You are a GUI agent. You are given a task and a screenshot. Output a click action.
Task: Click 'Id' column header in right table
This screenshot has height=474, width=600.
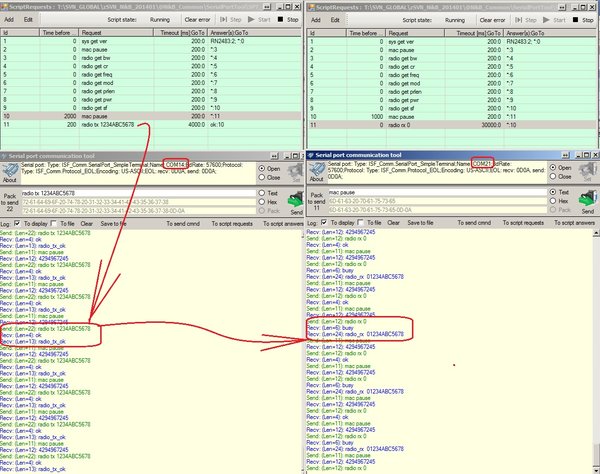327,33
